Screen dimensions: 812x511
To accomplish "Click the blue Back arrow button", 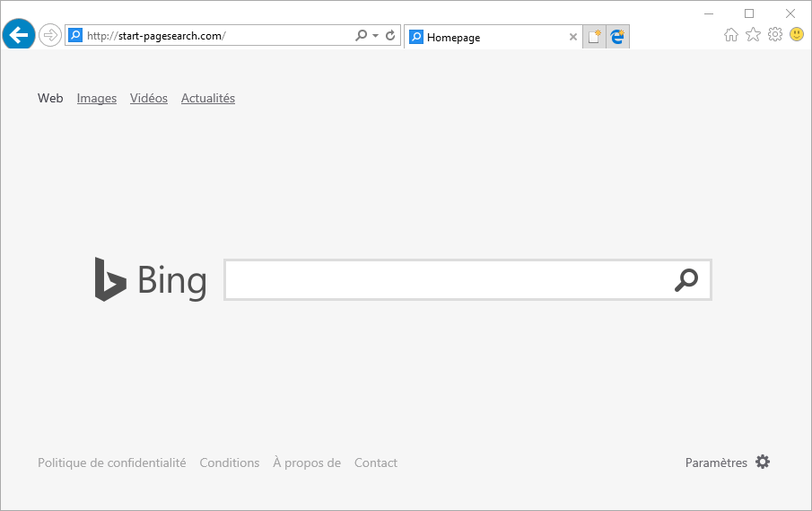I will [x=18, y=35].
